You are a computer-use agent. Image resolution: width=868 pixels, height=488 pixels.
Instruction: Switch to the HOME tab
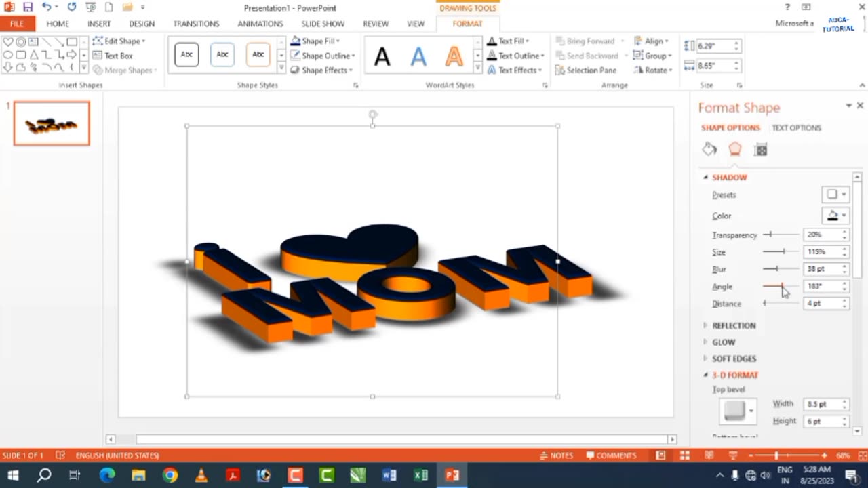tap(58, 24)
